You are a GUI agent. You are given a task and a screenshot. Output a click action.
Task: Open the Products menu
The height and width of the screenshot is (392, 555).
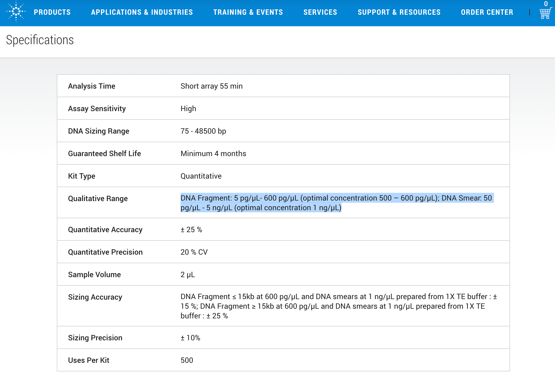tap(52, 12)
